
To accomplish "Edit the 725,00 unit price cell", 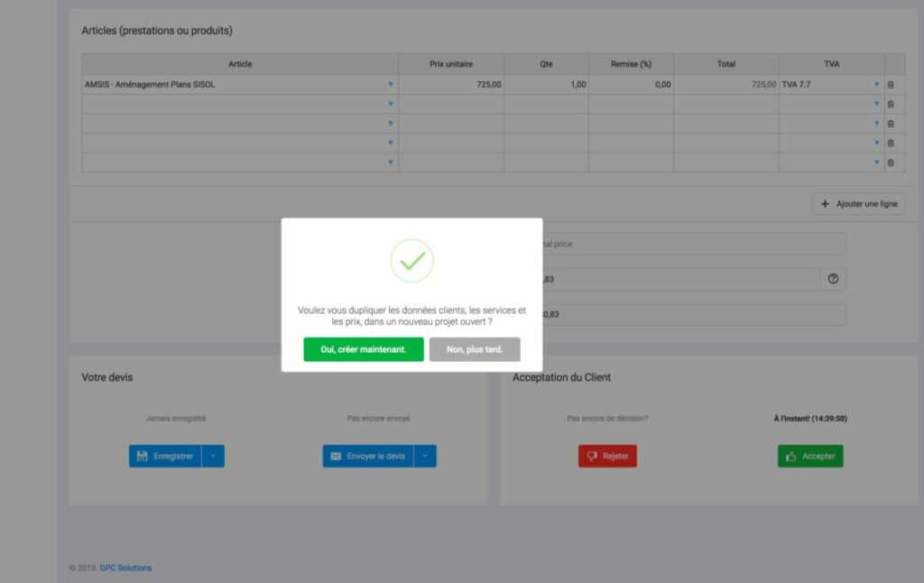I will click(451, 84).
